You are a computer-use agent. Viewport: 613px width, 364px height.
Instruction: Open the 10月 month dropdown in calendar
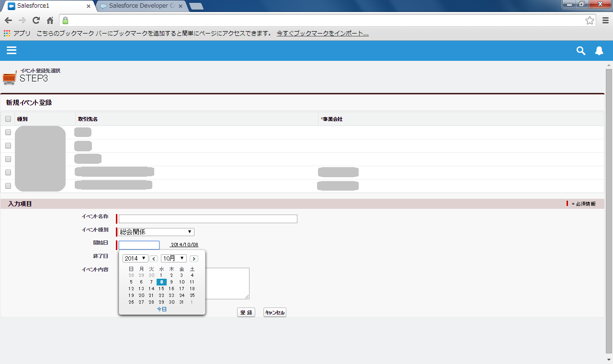[174, 259]
